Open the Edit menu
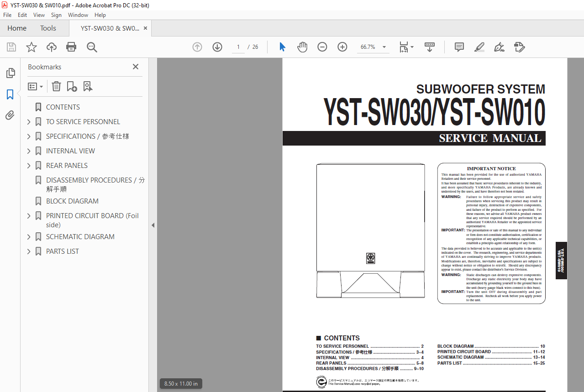Viewport: 584px width, 392px height. 22,15
